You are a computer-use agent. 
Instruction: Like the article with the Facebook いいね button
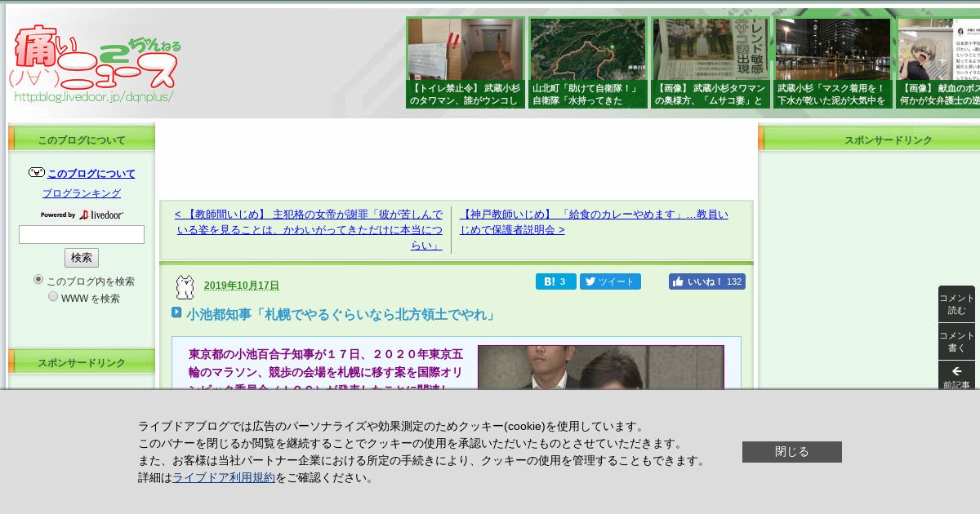click(706, 281)
